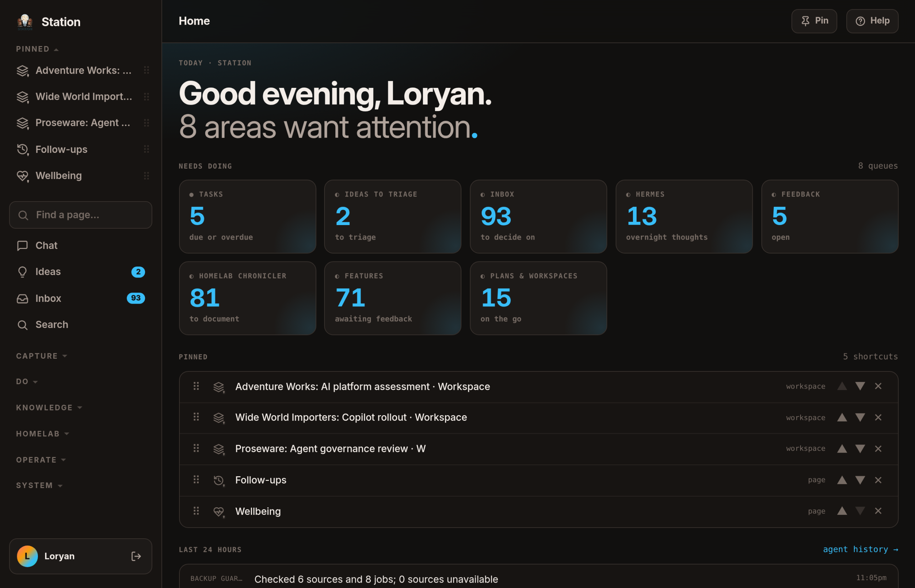
Task: Click the Wellbeing pinned row title
Action: [x=258, y=511]
